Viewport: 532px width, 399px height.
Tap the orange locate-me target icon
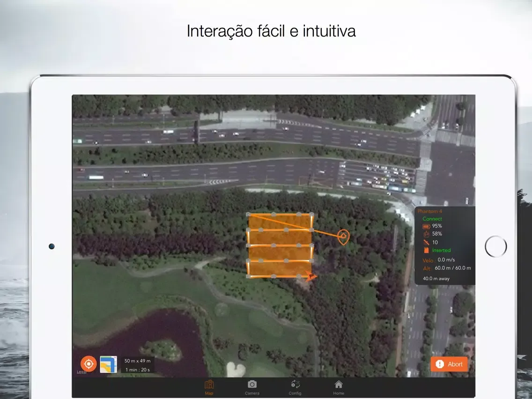(x=88, y=363)
